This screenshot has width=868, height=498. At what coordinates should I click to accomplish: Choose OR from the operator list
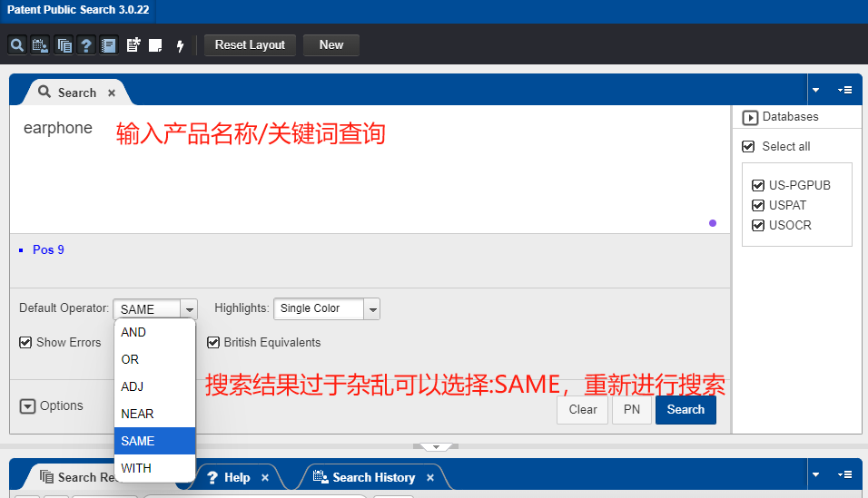pos(155,359)
